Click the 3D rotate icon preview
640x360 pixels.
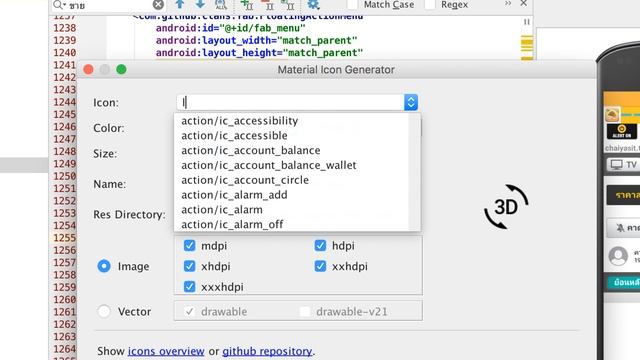(x=506, y=207)
